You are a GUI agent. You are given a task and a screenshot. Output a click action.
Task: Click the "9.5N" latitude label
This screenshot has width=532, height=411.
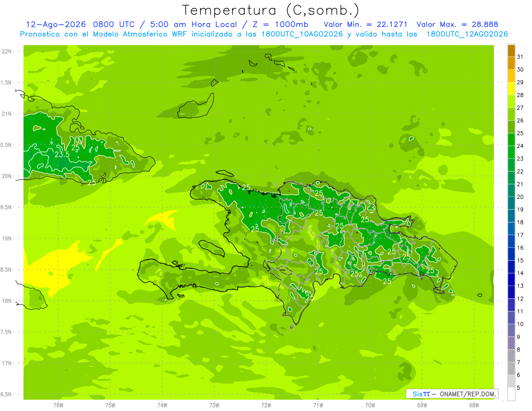pos(6,207)
